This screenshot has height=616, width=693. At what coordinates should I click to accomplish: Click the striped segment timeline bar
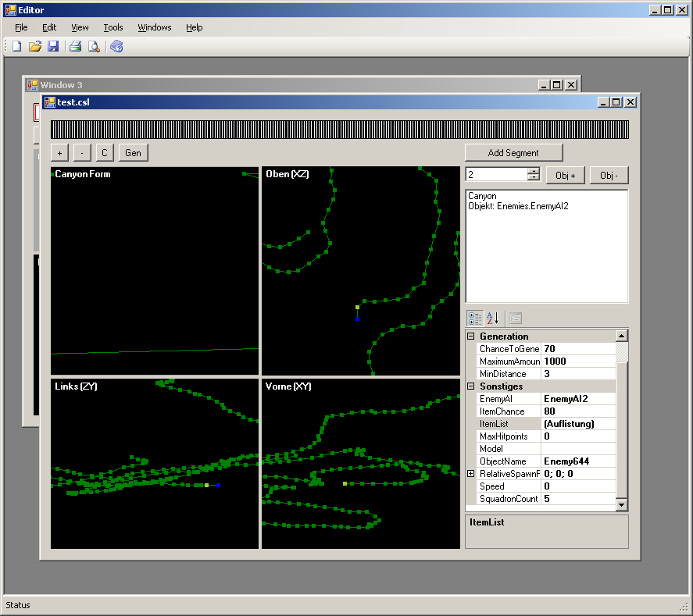point(339,130)
